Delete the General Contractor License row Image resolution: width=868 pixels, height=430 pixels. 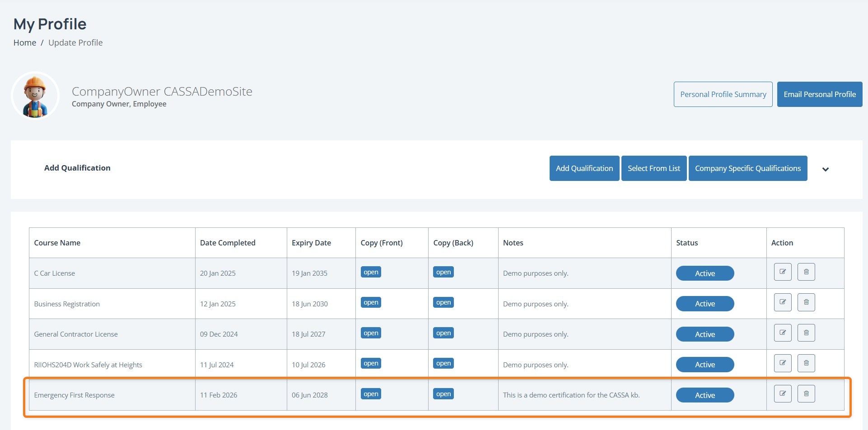click(806, 333)
